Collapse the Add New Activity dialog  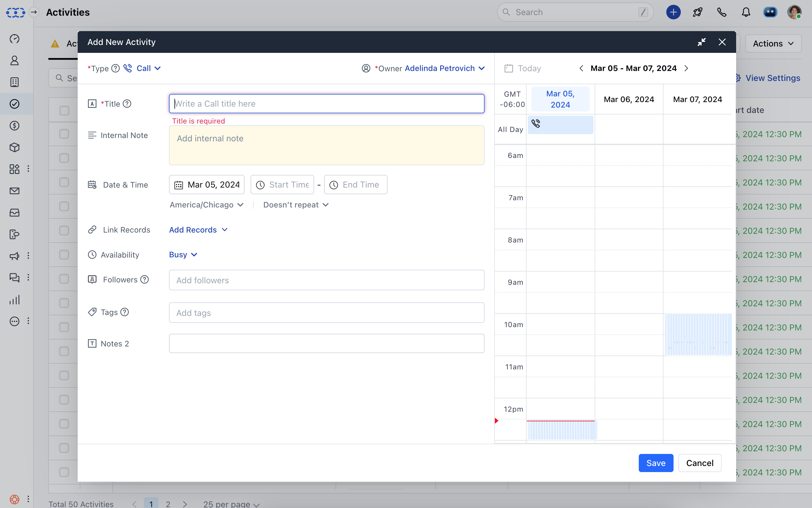702,42
